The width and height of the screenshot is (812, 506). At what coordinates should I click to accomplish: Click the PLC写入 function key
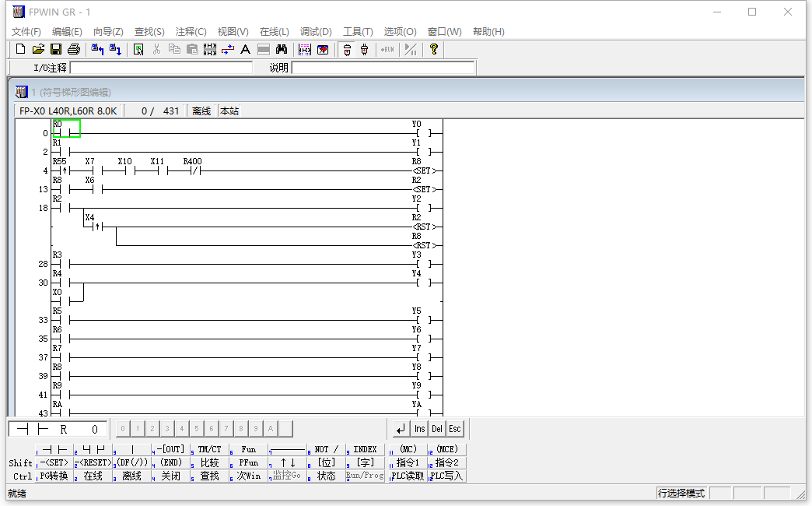[447, 476]
